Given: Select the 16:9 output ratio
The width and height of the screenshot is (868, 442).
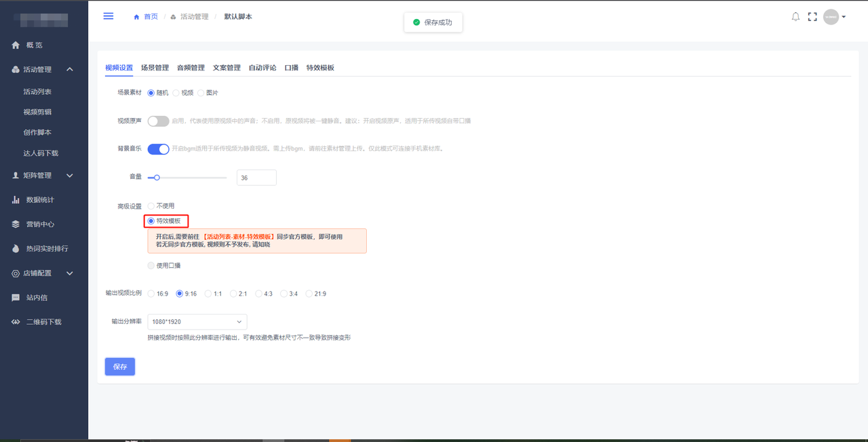Looking at the screenshot, I should pos(151,294).
